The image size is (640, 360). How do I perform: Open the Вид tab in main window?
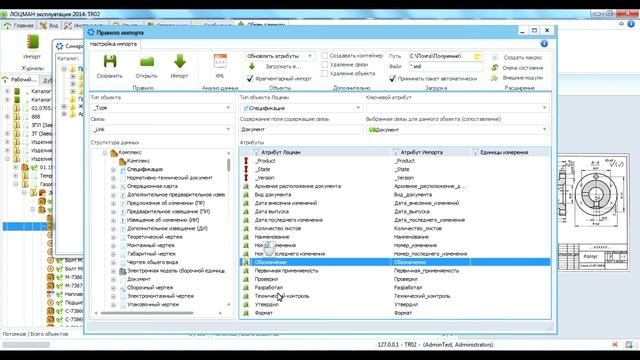coord(49,25)
